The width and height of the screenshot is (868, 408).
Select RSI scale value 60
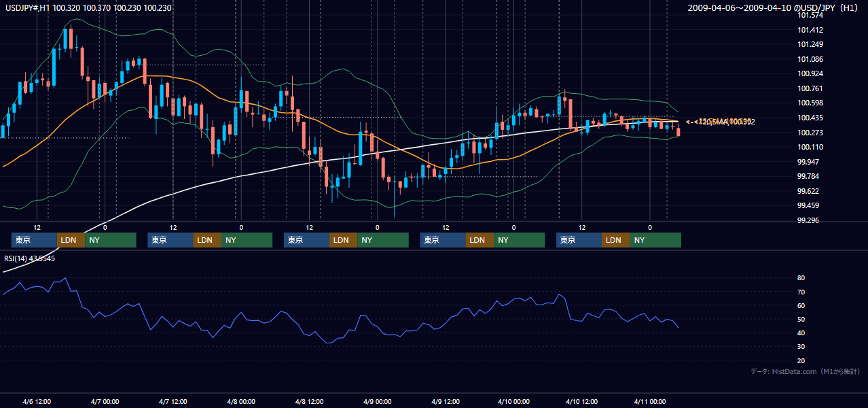[801, 305]
